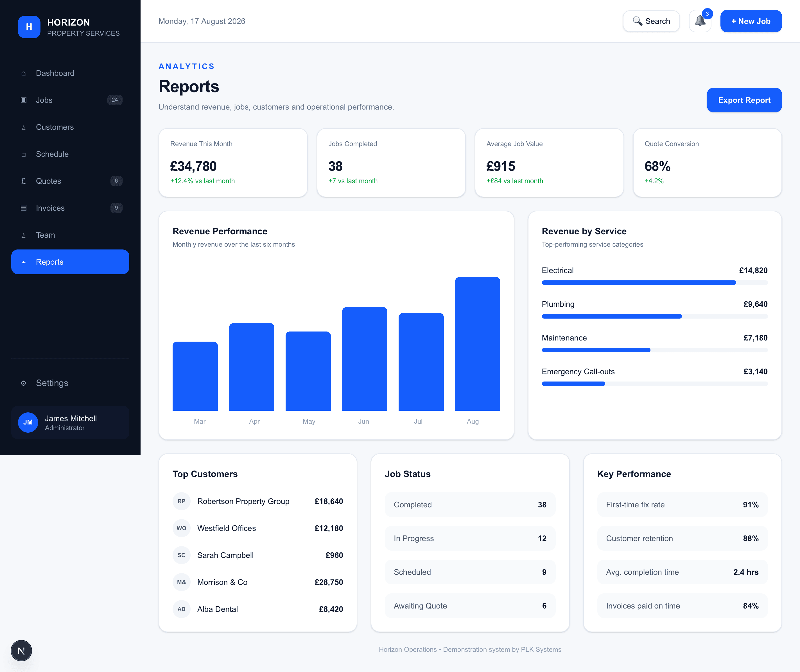
Task: Click the + New Job button
Action: click(x=751, y=21)
